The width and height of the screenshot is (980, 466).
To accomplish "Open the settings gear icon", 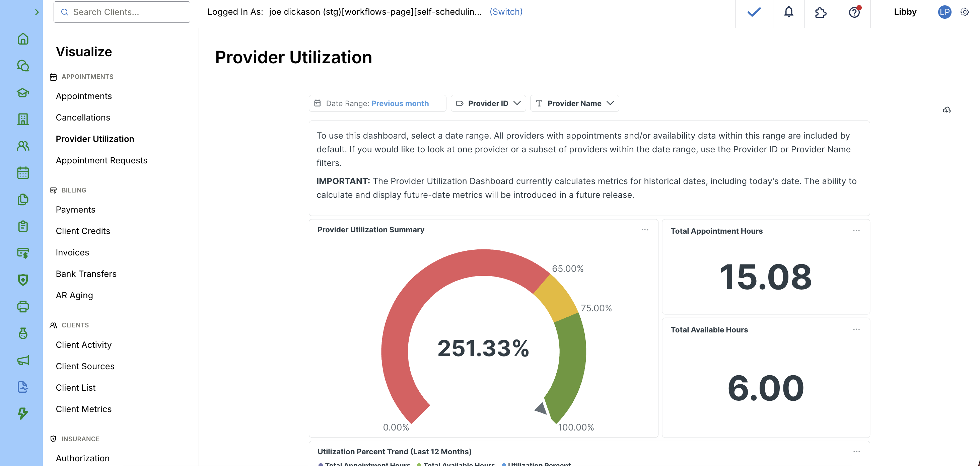I will (964, 12).
